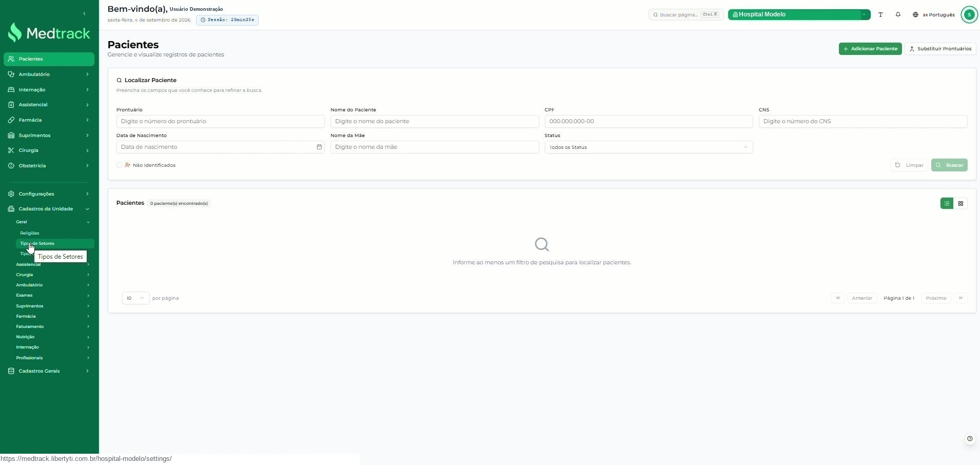Click the Buscar search button
This screenshot has width=980, height=465.
click(x=949, y=165)
